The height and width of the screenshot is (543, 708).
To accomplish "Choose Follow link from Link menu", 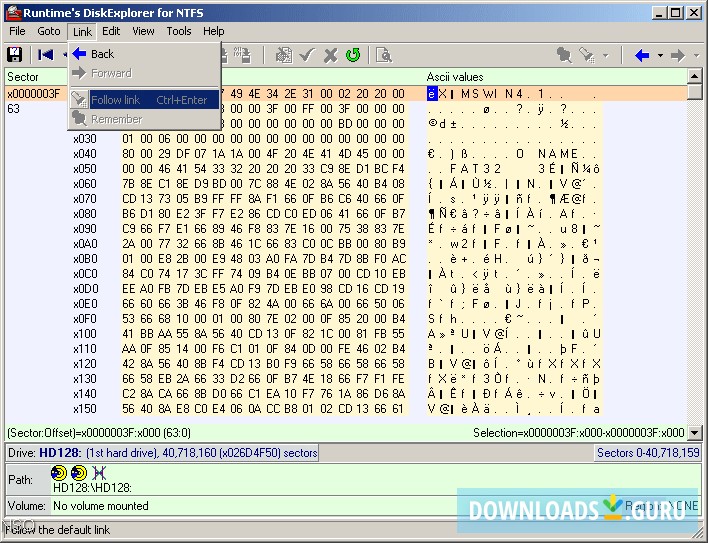I will [115, 99].
